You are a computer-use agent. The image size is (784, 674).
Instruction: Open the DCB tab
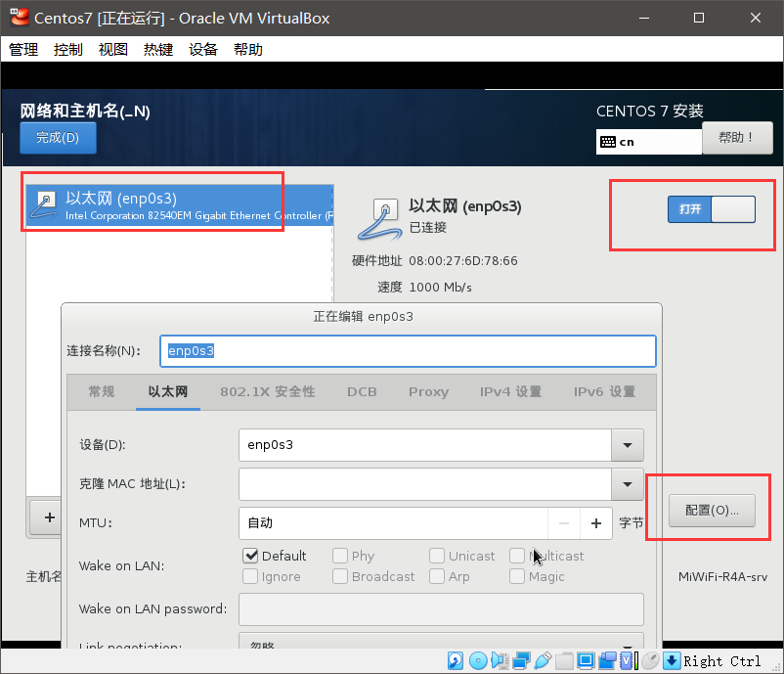pos(362,392)
